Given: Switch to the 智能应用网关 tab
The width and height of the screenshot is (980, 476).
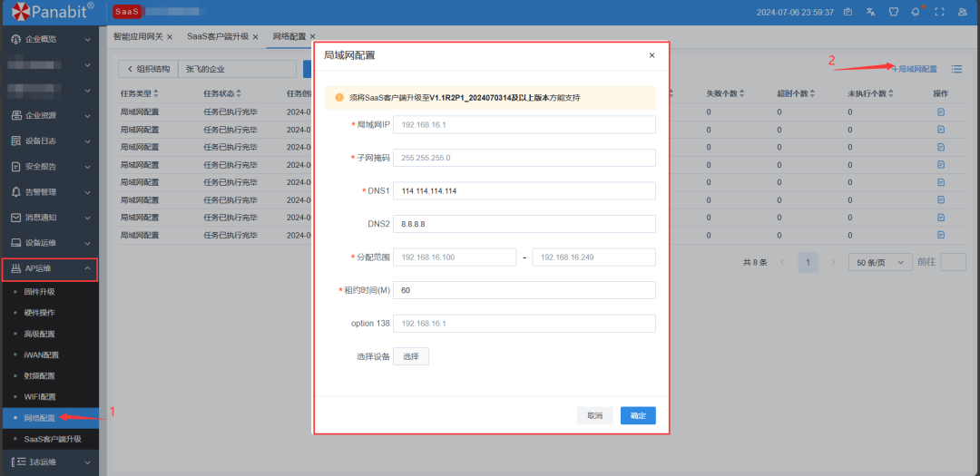Looking at the screenshot, I should (x=138, y=37).
